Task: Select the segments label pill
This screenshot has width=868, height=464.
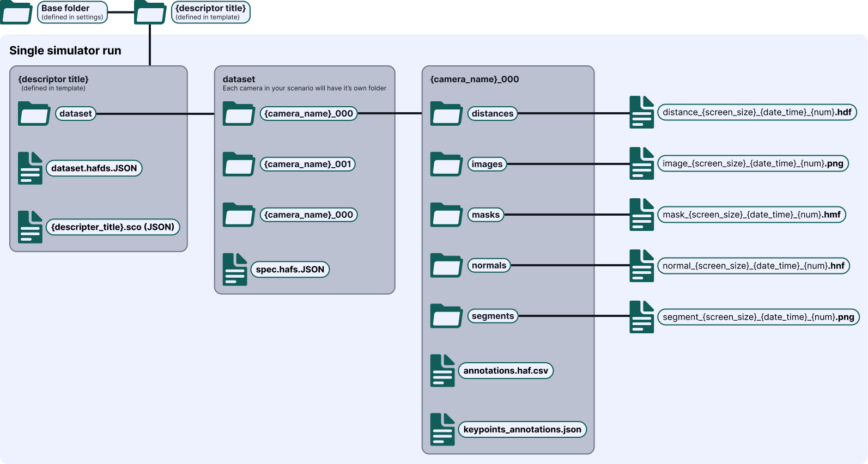Action: click(493, 316)
